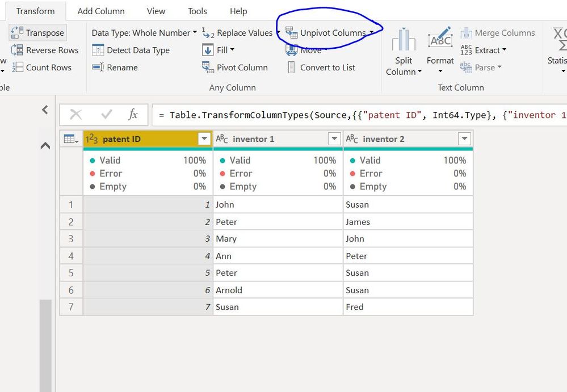Viewport: 567px width, 392px height.
Task: Expand the Format dropdown arrow
Action: coord(440,71)
